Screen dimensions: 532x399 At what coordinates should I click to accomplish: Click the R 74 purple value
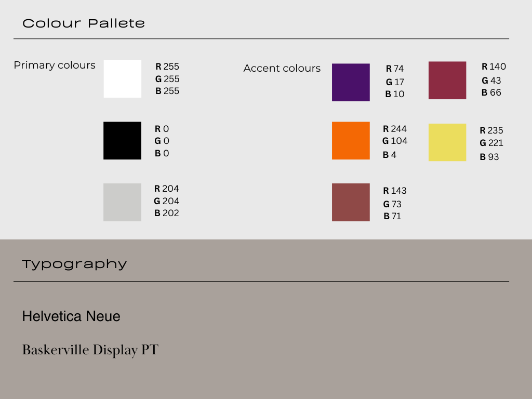click(x=395, y=69)
